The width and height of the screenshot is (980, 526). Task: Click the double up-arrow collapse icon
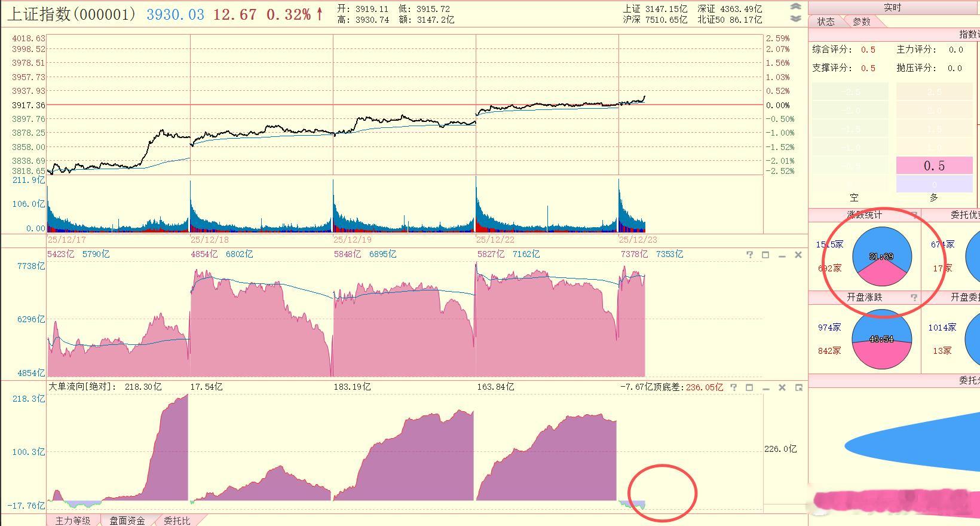795,7
